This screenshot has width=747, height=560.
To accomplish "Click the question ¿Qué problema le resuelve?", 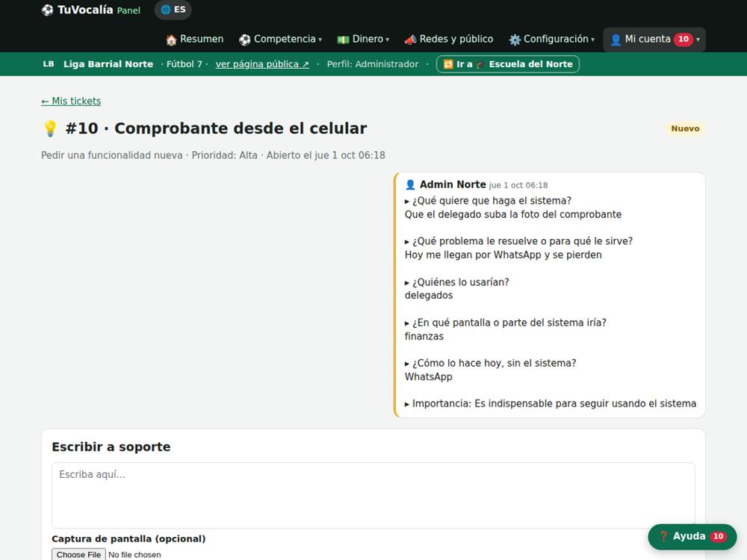I will tap(522, 241).
